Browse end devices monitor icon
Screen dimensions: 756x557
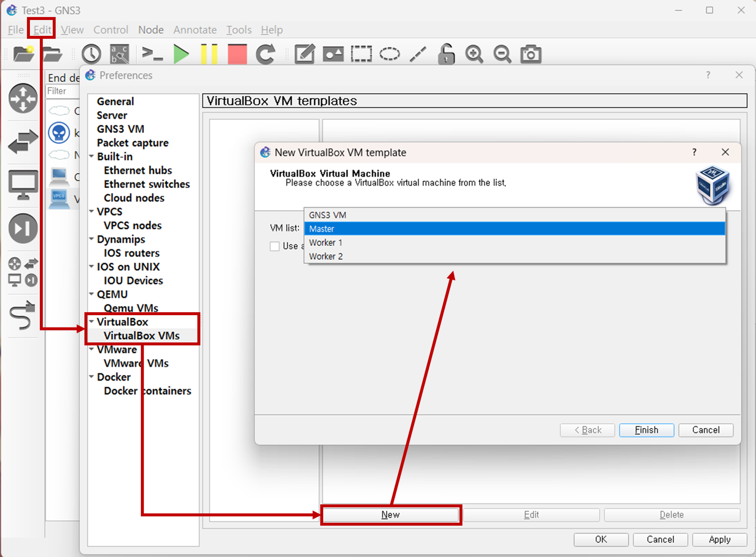23,185
